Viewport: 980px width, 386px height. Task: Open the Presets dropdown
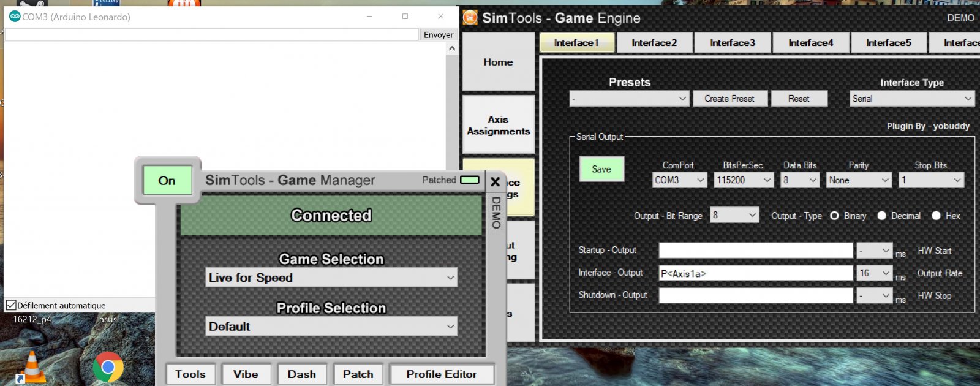coord(630,99)
